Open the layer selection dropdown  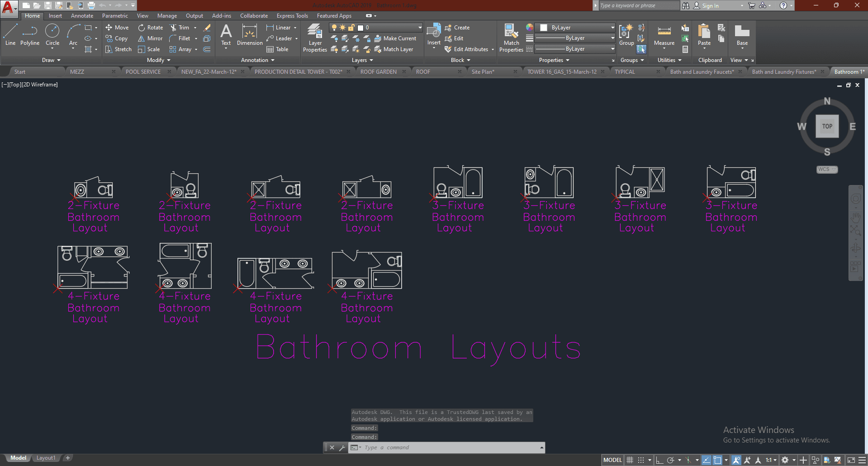pyautogui.click(x=420, y=28)
